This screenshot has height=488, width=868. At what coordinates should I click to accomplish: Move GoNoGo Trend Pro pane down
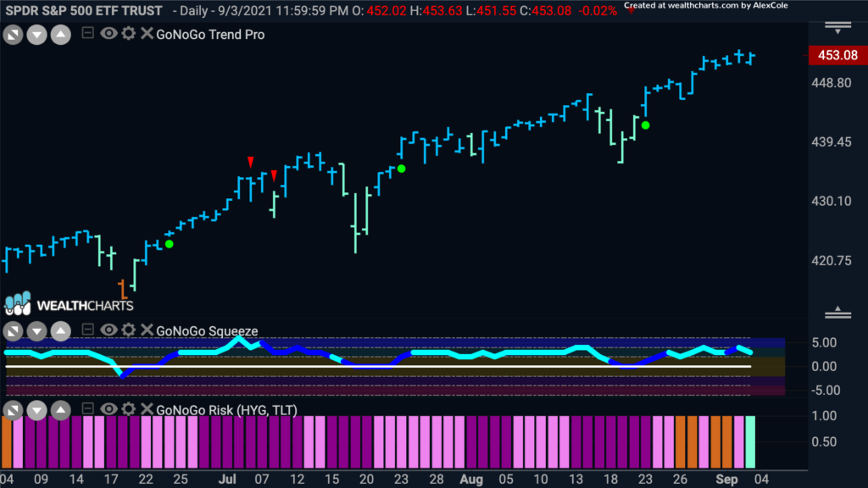[36, 35]
